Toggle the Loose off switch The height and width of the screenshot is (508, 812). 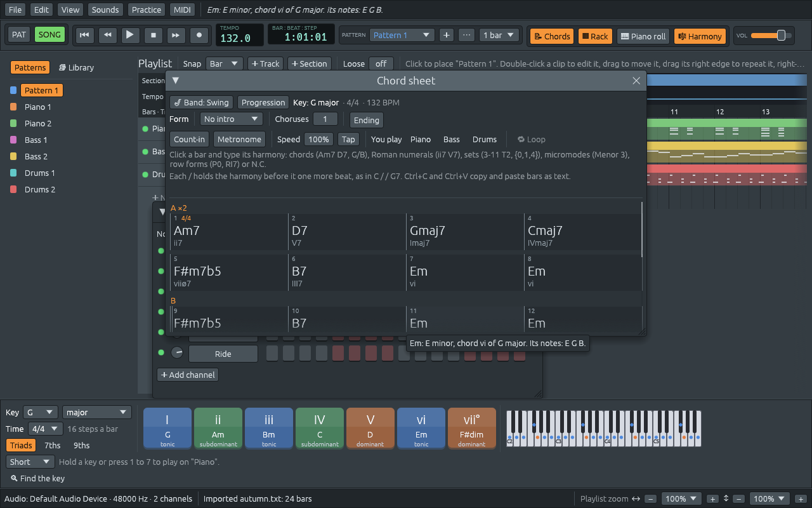(381, 63)
